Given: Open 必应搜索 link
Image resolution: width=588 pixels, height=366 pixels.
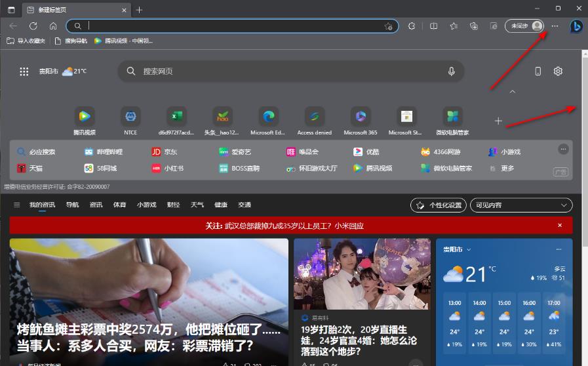Looking at the screenshot, I should coord(36,152).
